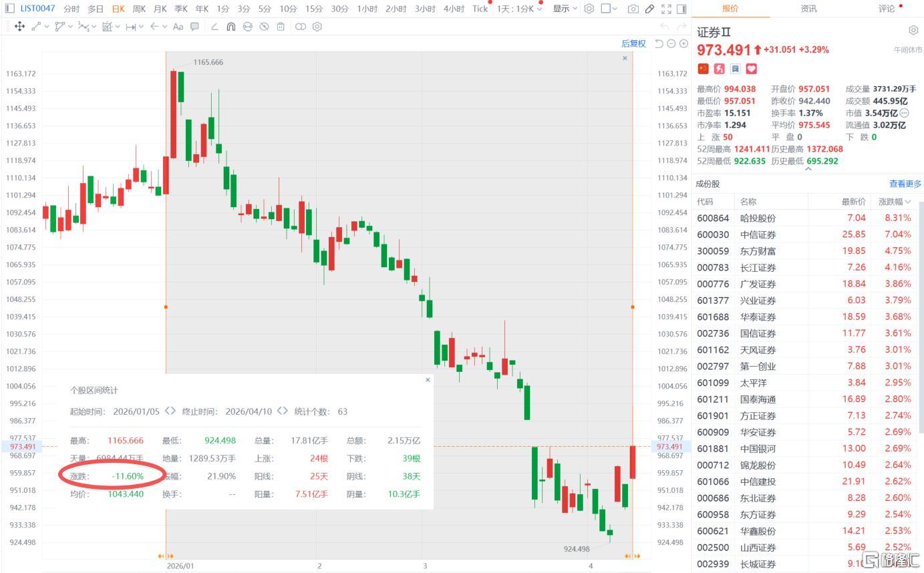Add the comment bubble annotation tool
The height and width of the screenshot is (573, 924).
pos(194,27)
